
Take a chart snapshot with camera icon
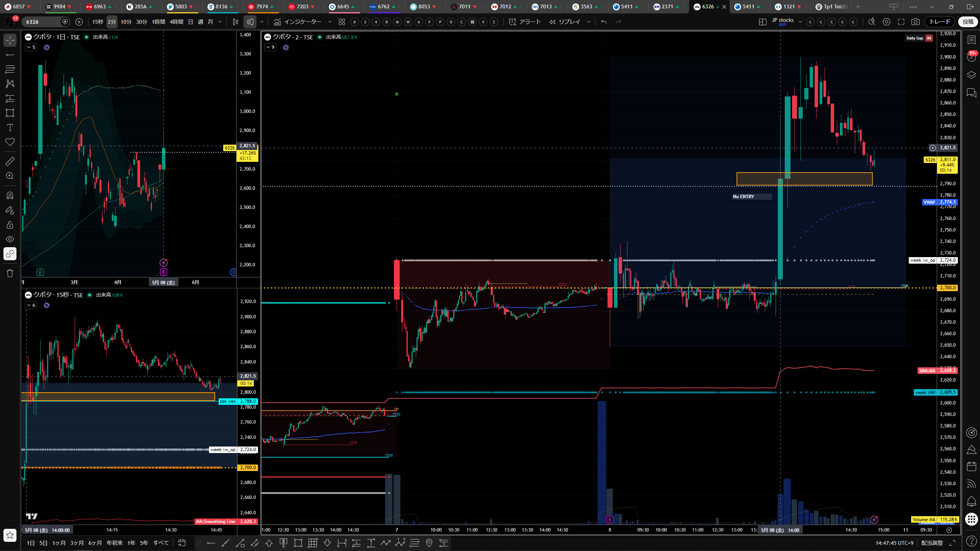click(x=915, y=22)
